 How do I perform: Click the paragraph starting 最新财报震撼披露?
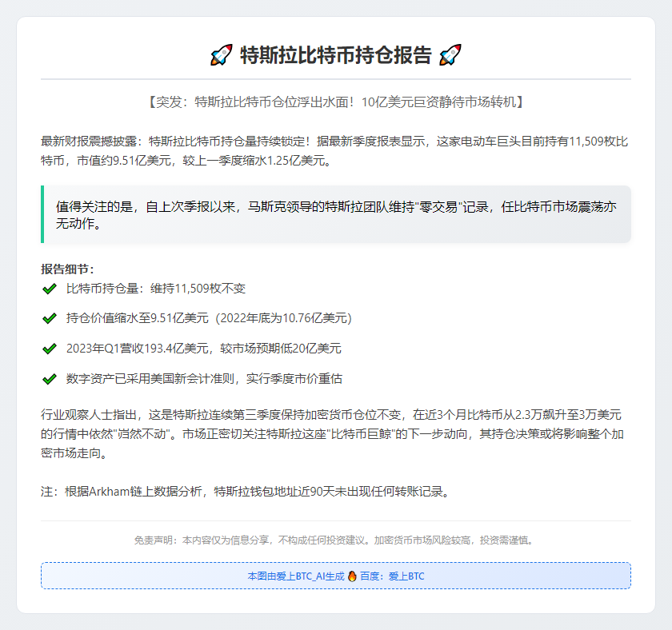(334, 151)
